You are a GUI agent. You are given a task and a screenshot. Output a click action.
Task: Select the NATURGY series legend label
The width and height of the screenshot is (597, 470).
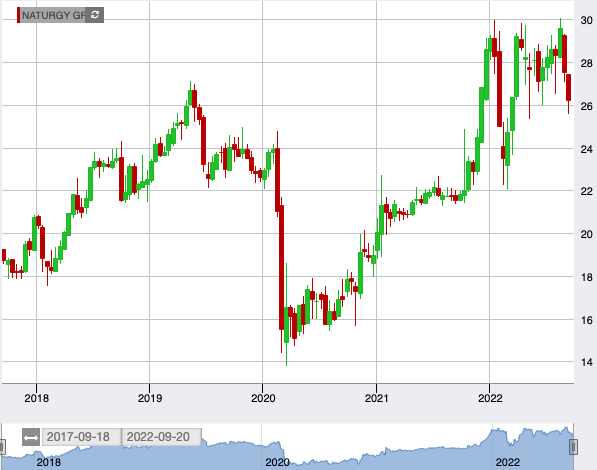[x=53, y=16]
